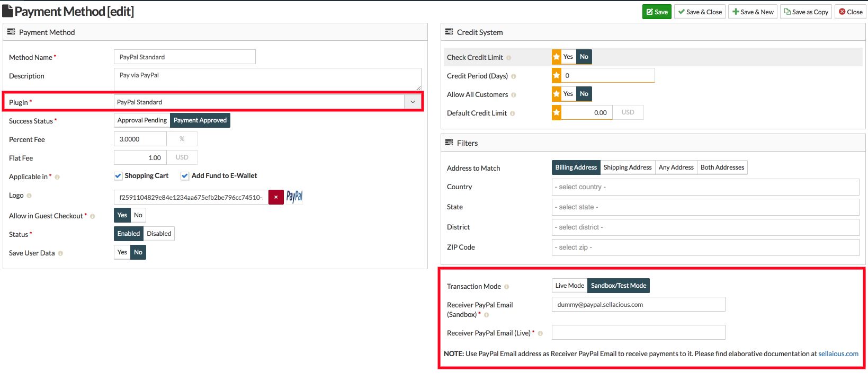The width and height of the screenshot is (868, 380).
Task: Click Applicable in info icon
Action: pos(57,177)
